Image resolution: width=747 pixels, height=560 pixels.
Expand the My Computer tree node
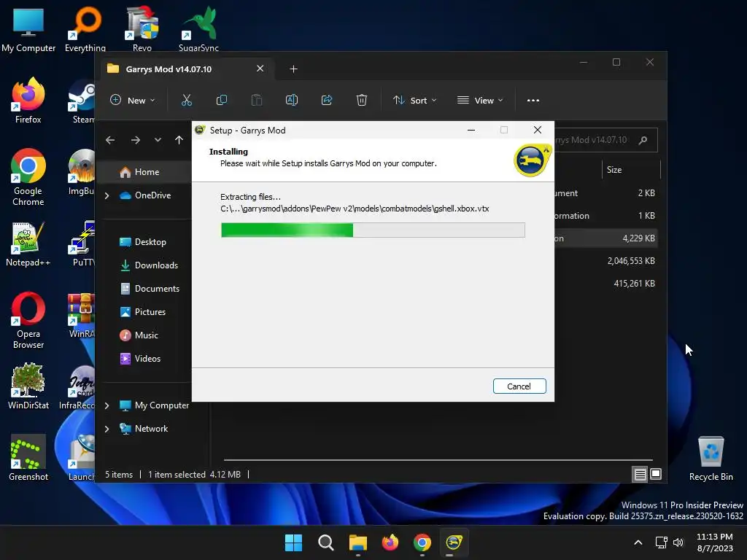pos(107,405)
